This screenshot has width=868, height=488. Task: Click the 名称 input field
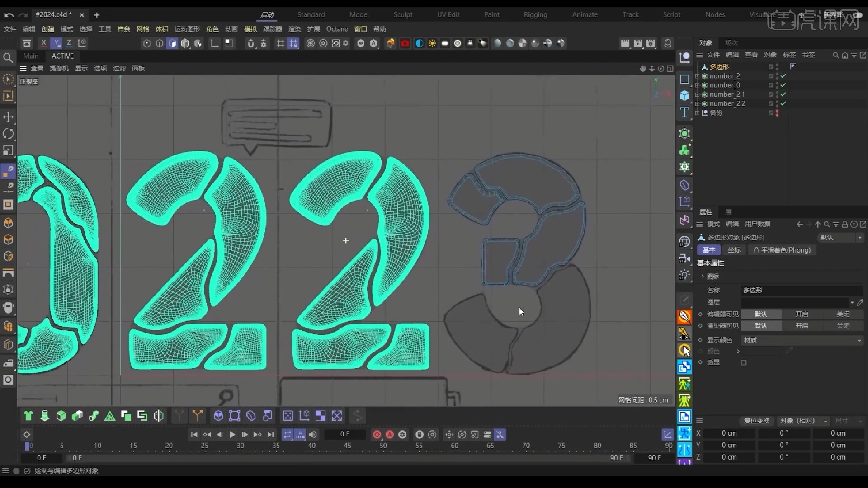(802, 291)
